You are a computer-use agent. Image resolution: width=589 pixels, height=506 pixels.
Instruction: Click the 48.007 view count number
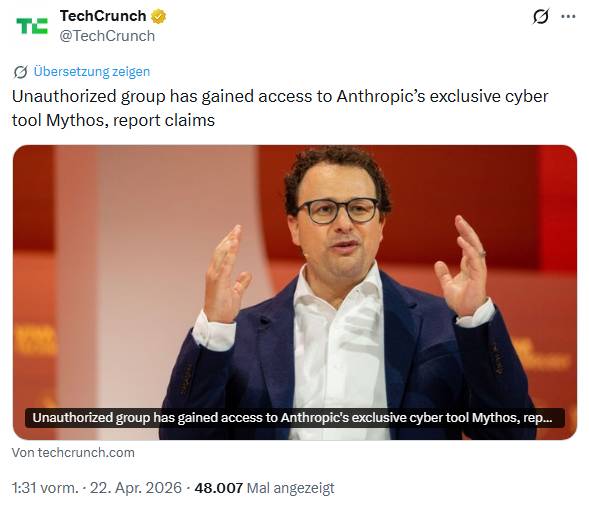(x=219, y=488)
